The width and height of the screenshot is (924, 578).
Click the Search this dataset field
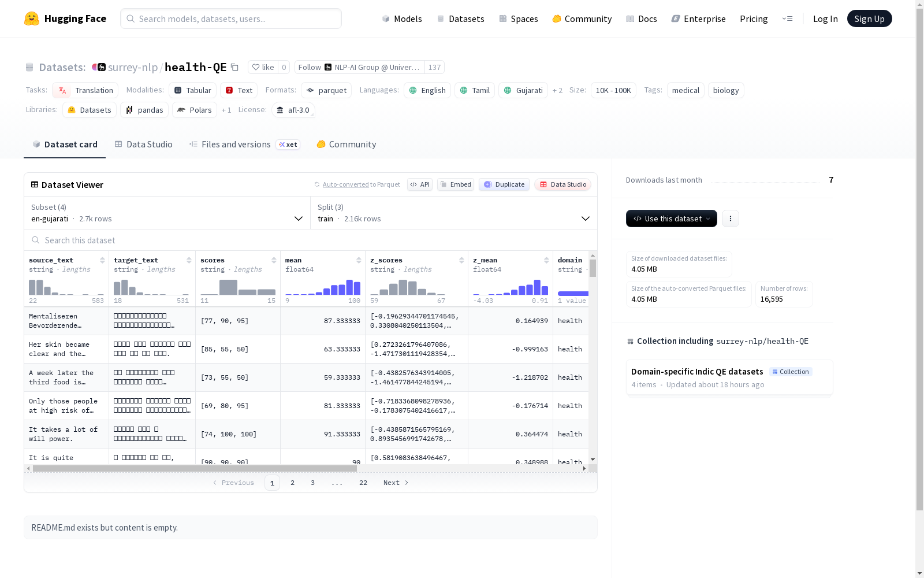311,240
